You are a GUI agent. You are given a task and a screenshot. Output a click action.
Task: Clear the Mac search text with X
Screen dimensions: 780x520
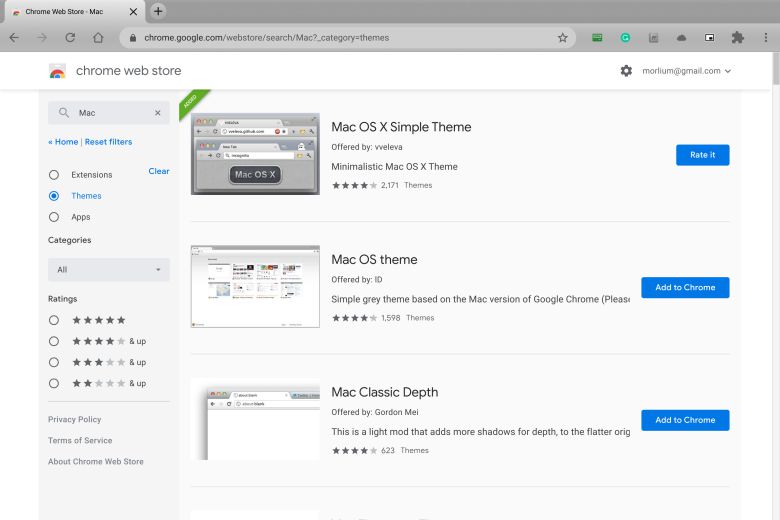point(157,113)
